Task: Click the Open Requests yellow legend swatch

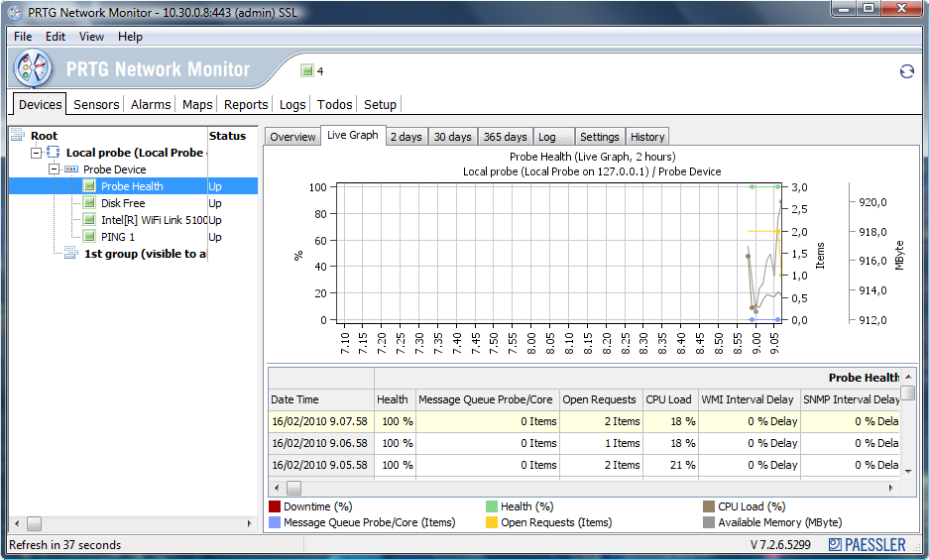Action: [491, 522]
